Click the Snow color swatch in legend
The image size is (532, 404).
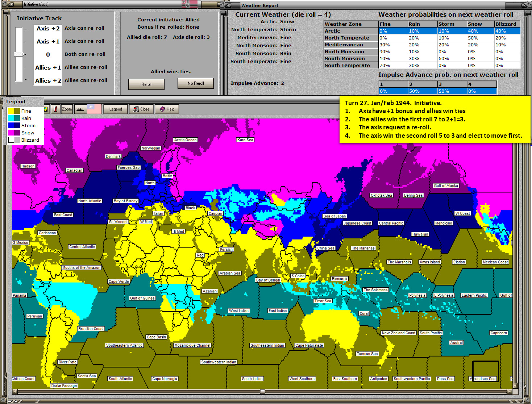tap(14, 133)
